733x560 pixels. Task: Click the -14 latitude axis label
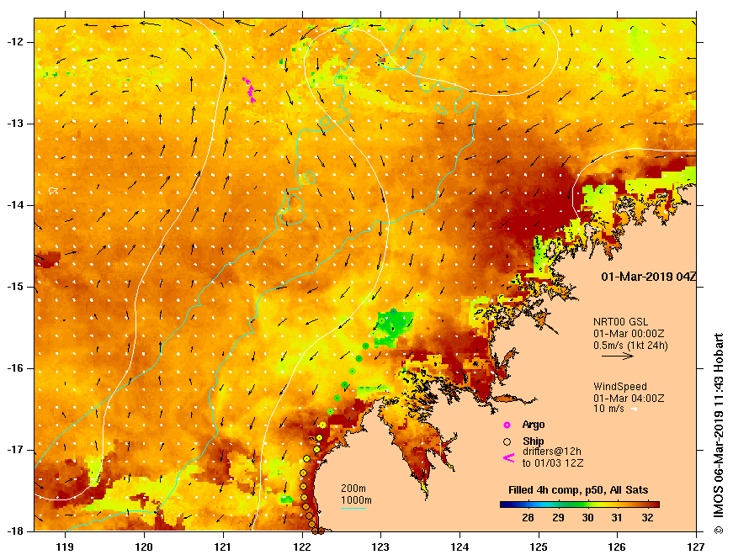(x=14, y=205)
